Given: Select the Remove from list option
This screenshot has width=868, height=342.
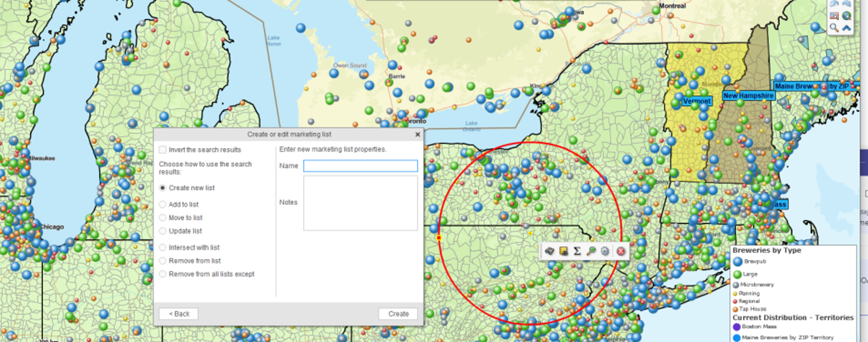Looking at the screenshot, I should 163,261.
